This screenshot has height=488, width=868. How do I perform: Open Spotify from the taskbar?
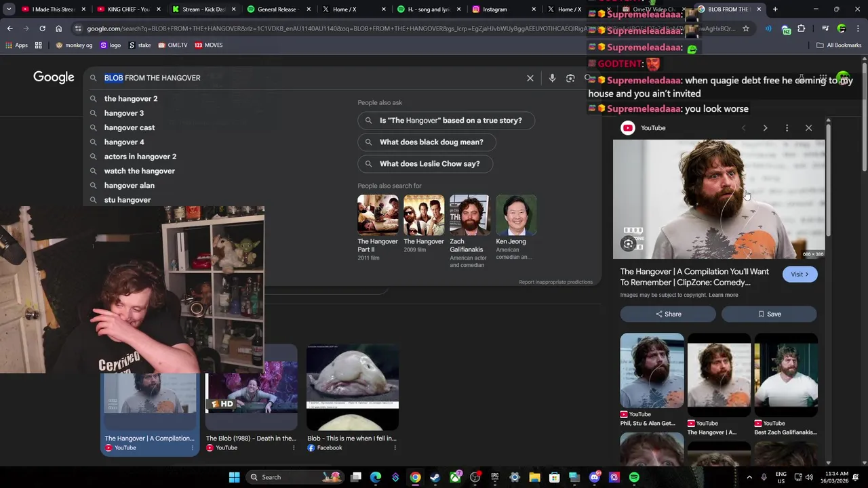[634, 477]
